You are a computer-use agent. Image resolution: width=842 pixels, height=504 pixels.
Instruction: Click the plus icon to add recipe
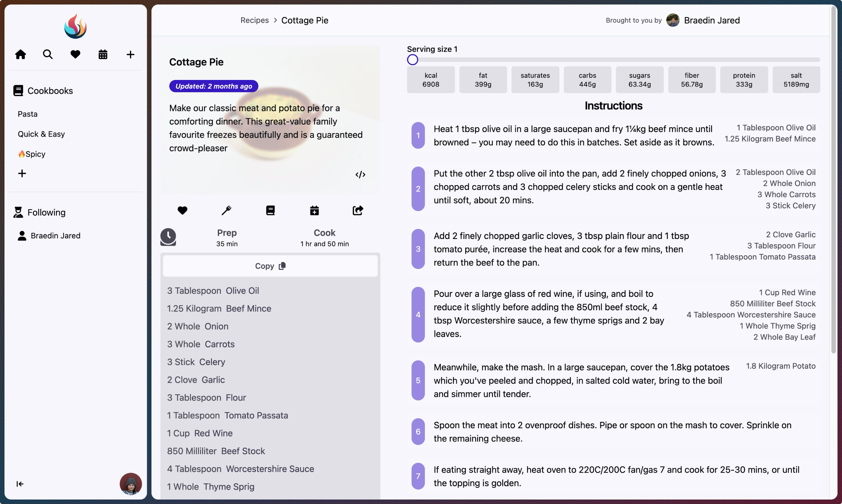coord(130,54)
